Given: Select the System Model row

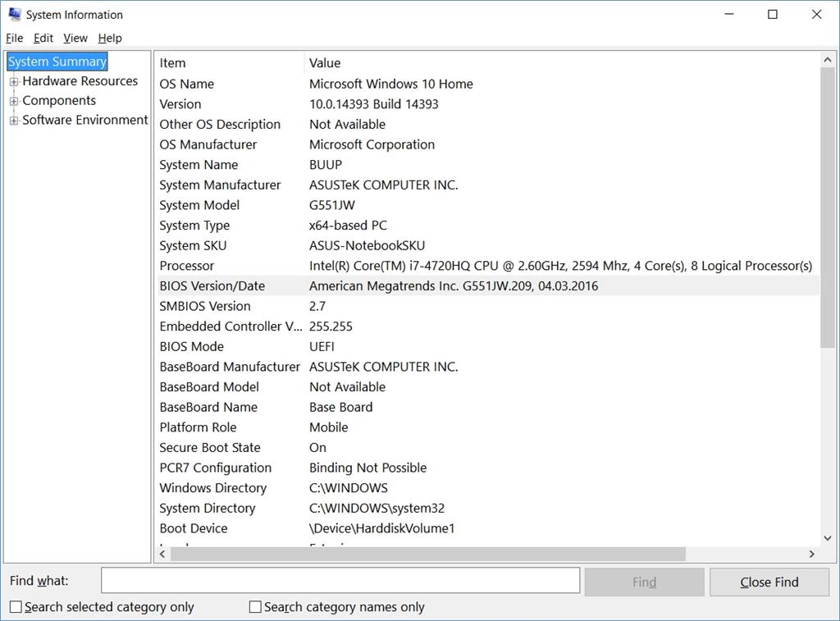Looking at the screenshot, I should click(x=487, y=205).
